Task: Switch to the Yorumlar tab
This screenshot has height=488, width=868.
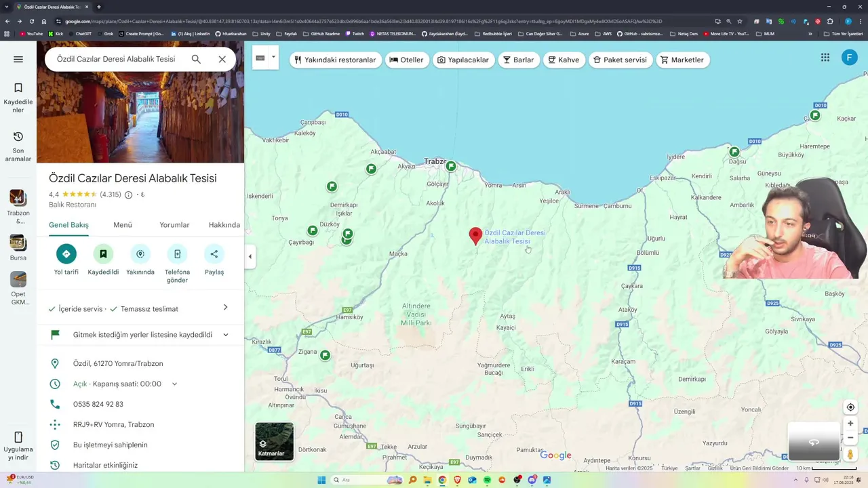Action: 174,225
